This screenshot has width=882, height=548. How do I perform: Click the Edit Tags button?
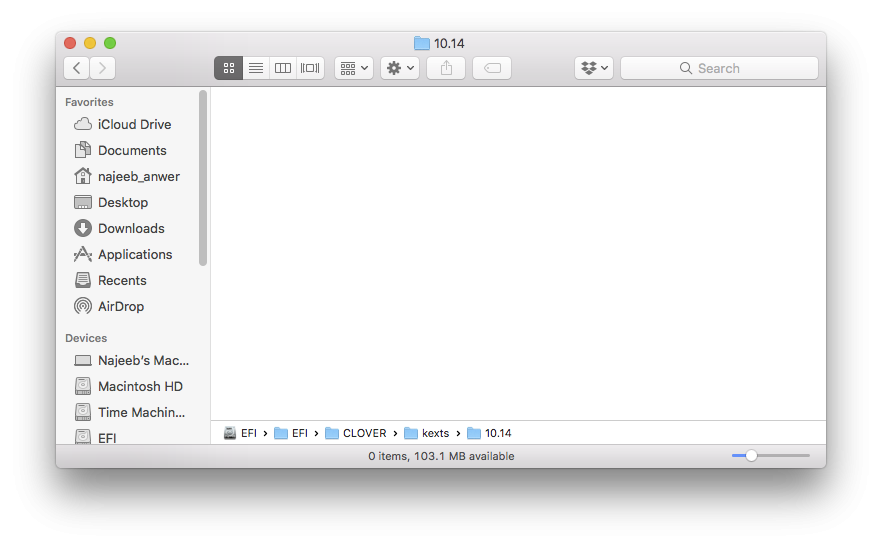[x=492, y=68]
